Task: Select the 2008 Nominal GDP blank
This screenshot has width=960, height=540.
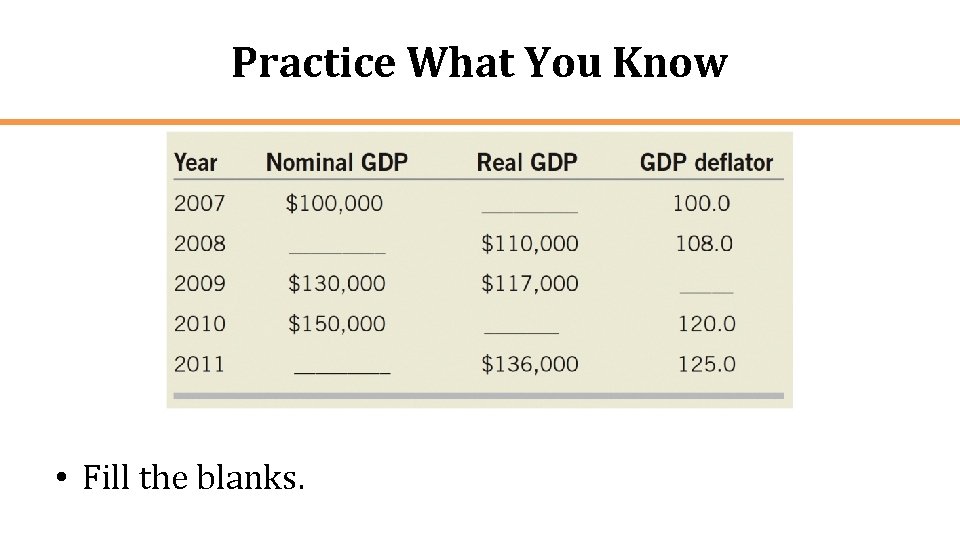Action: point(337,249)
